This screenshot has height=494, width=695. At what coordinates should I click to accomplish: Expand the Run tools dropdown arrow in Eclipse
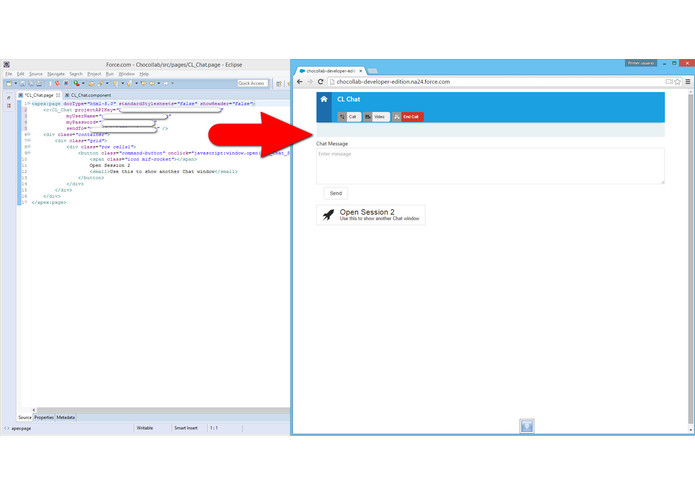[83, 83]
